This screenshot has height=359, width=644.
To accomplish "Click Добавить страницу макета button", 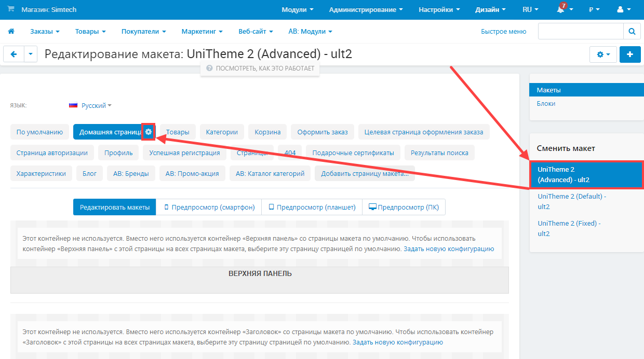I will coord(365,173).
